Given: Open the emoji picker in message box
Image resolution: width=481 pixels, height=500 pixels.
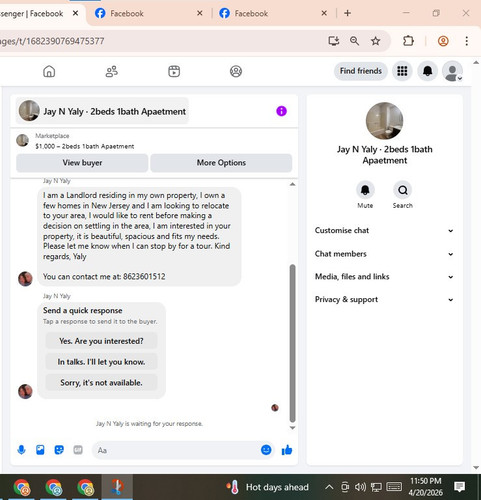Looking at the screenshot, I should (266, 450).
